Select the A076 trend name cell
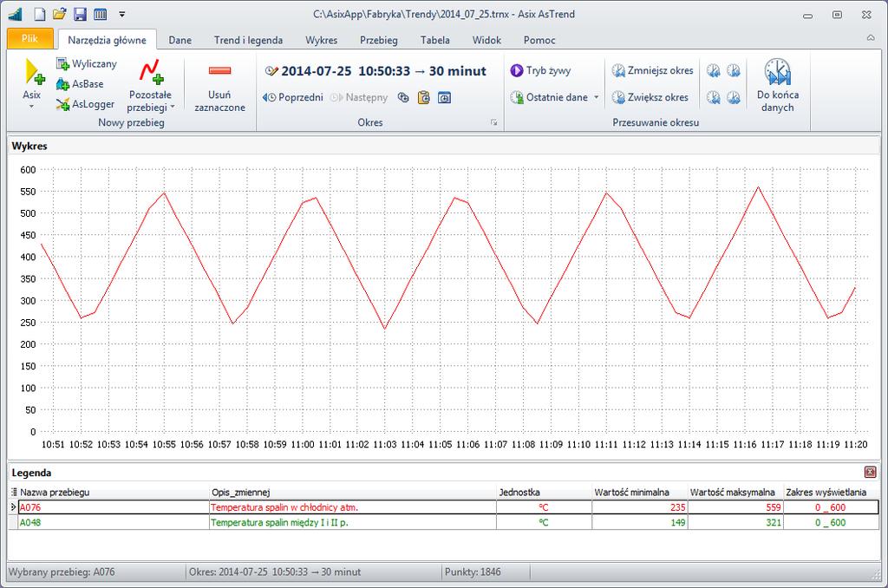 tap(114, 507)
